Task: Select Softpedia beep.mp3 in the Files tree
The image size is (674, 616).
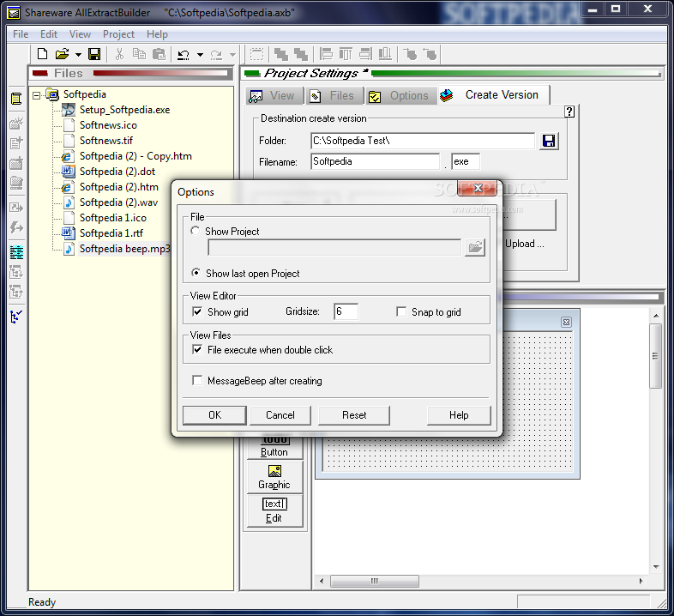Action: (x=124, y=249)
